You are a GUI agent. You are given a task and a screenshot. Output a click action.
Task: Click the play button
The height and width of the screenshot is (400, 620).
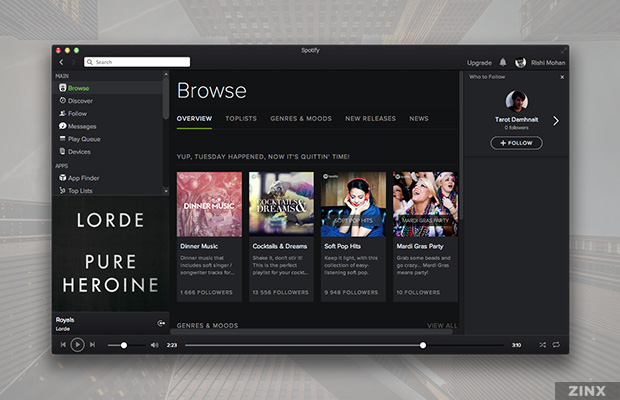point(78,345)
